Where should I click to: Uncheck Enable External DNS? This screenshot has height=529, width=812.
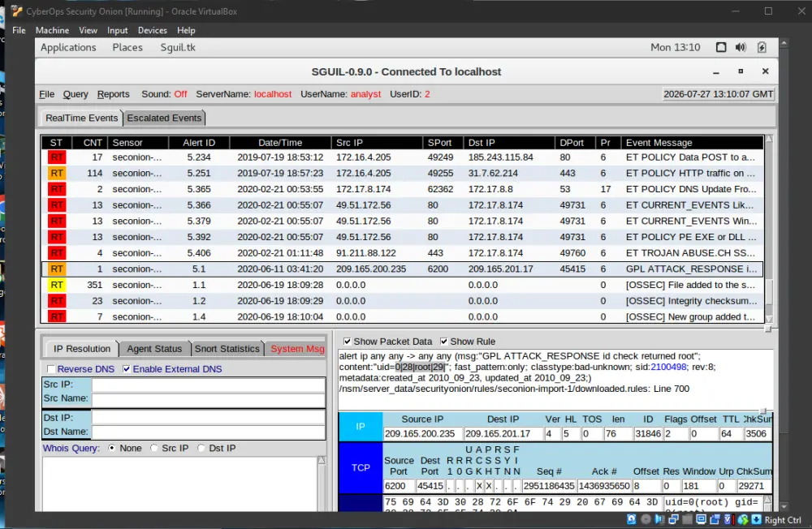pos(127,369)
